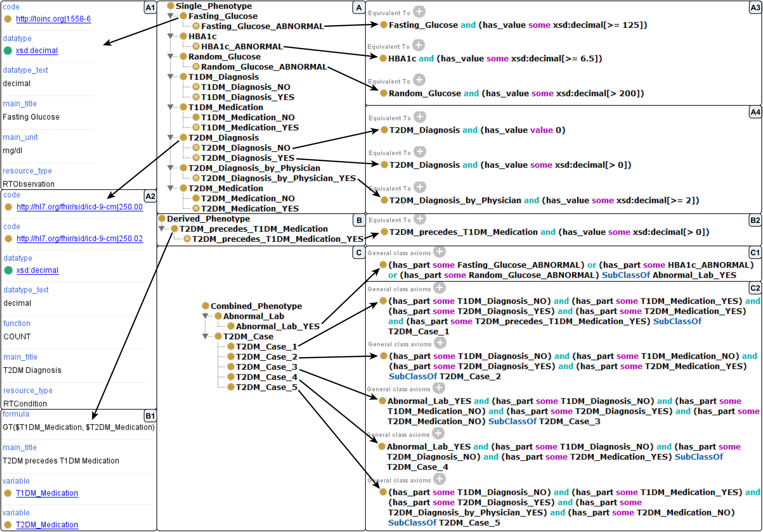Screen dimensions: 763x532
Task: Collapse the HBA1c tree node
Action: tap(171, 36)
